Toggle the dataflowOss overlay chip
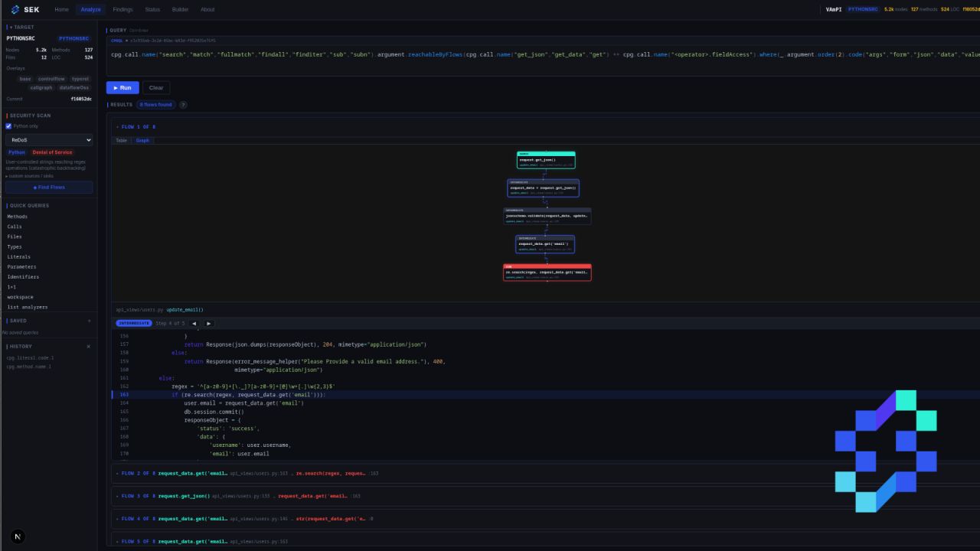The image size is (980, 551). pos(73,87)
